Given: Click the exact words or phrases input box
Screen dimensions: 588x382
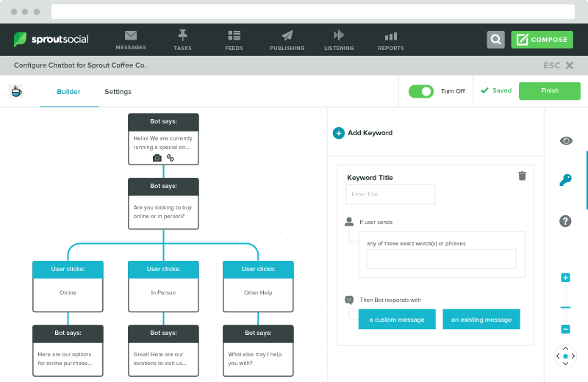Looking at the screenshot, I should tap(442, 259).
